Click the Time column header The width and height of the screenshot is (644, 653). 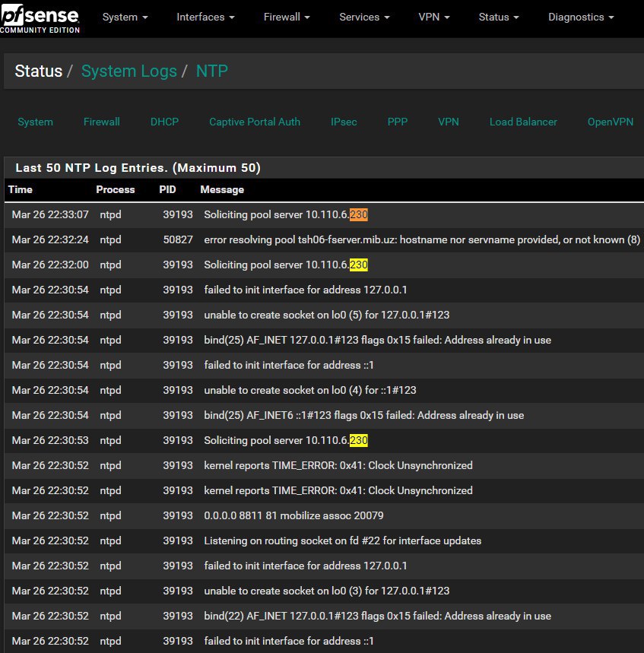pos(20,189)
